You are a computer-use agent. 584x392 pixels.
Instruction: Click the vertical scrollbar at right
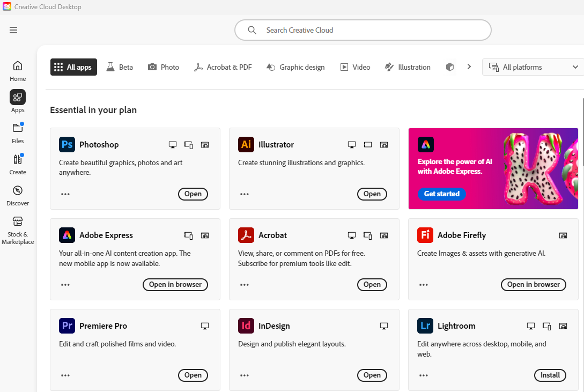coord(582,132)
